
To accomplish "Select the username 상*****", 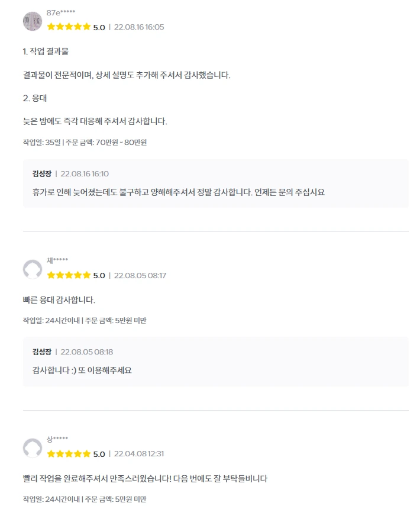I will tap(57, 439).
